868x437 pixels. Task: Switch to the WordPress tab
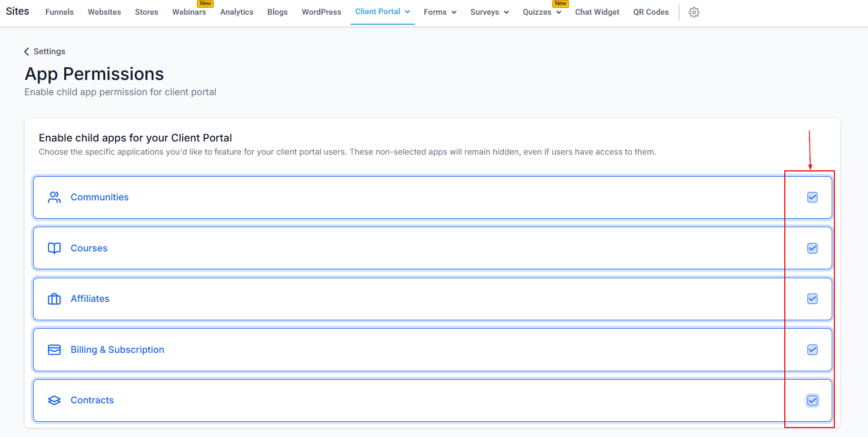coord(322,12)
